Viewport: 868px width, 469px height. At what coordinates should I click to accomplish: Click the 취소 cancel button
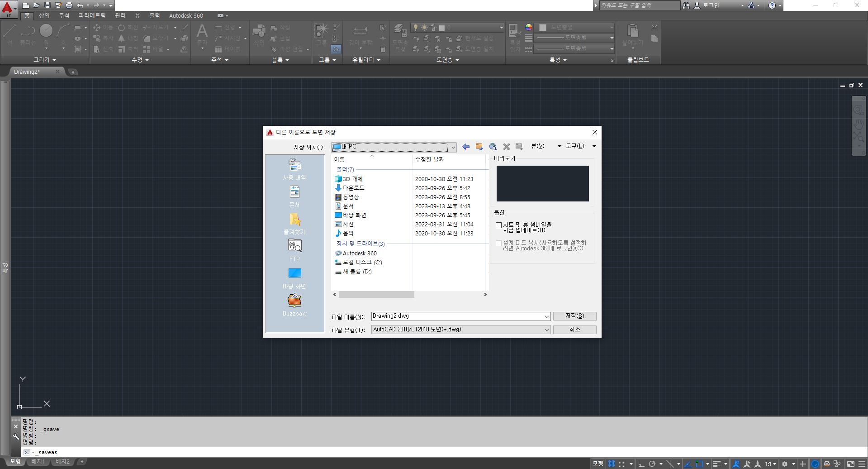tap(574, 330)
